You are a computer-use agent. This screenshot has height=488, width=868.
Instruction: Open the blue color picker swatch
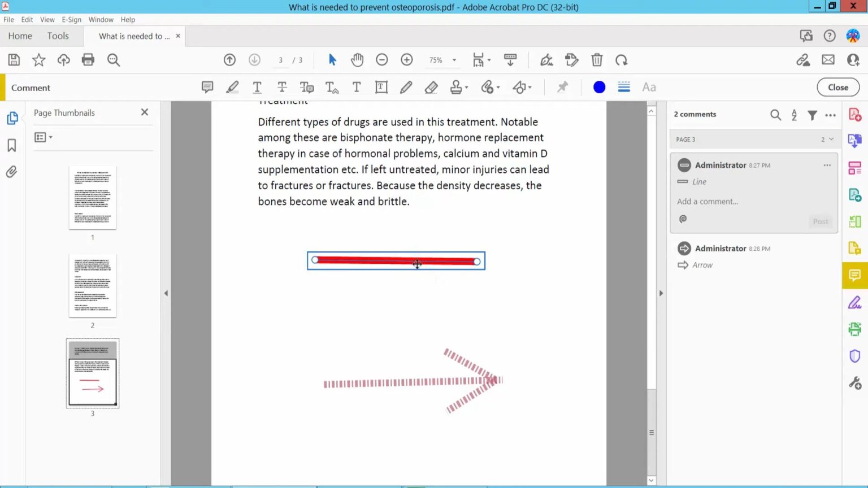(598, 87)
